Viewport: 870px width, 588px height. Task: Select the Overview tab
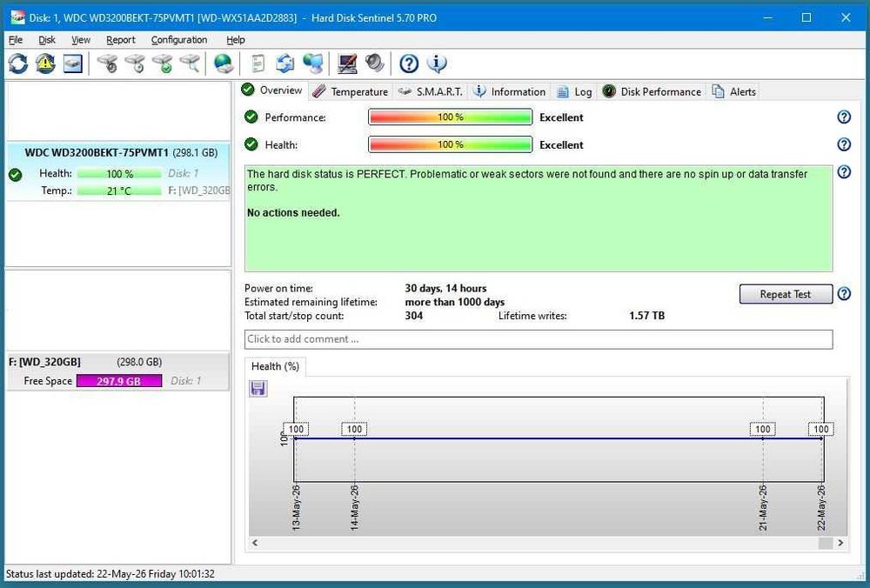click(x=272, y=90)
